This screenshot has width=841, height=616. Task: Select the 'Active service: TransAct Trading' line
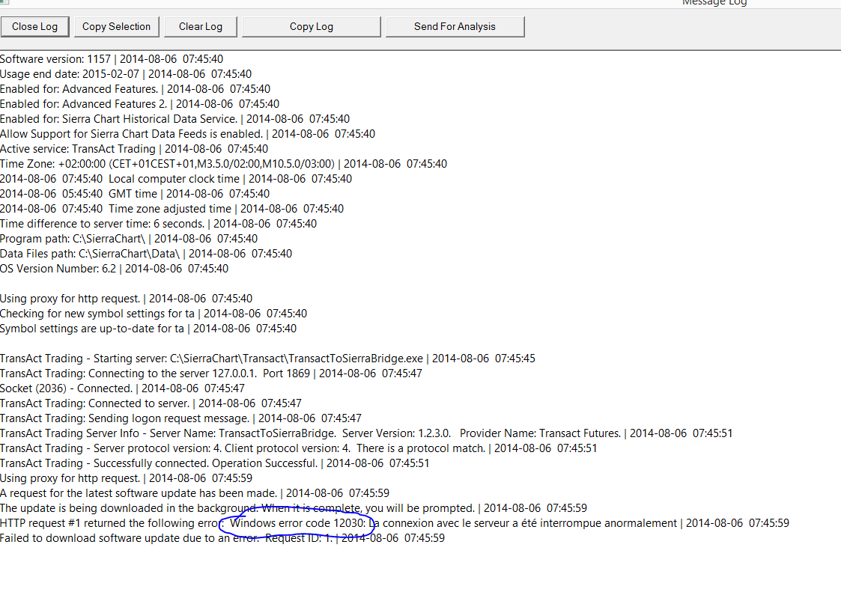point(134,149)
